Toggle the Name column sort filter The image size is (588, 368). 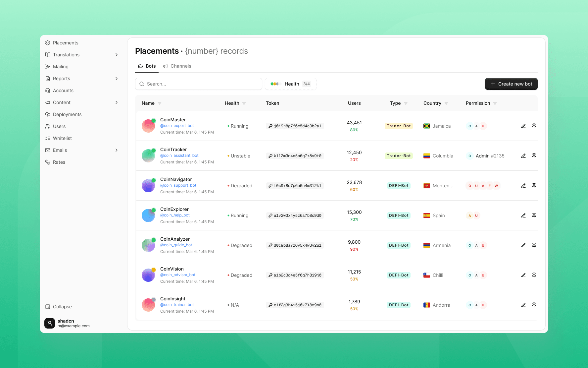click(x=160, y=103)
